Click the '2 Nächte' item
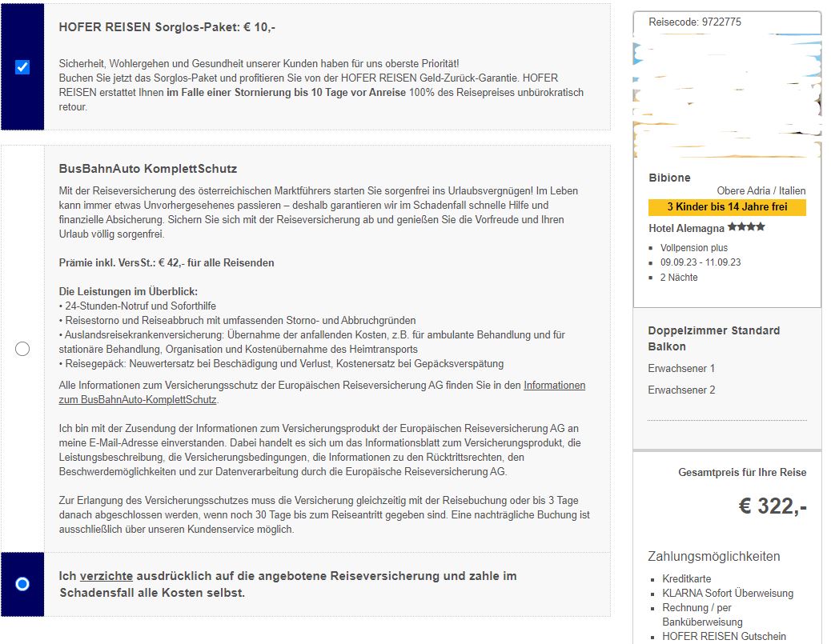831x644 pixels. [x=679, y=278]
